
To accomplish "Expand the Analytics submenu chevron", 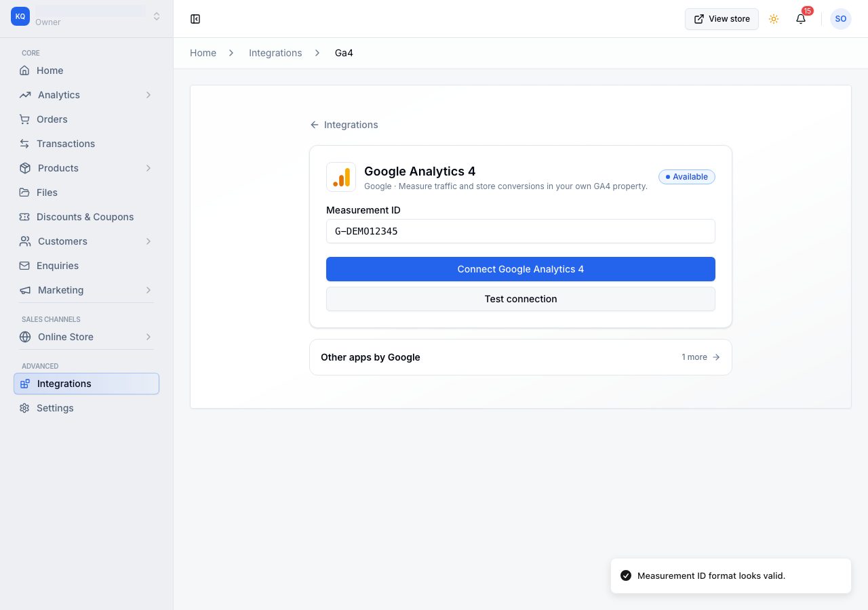I will pyautogui.click(x=149, y=95).
